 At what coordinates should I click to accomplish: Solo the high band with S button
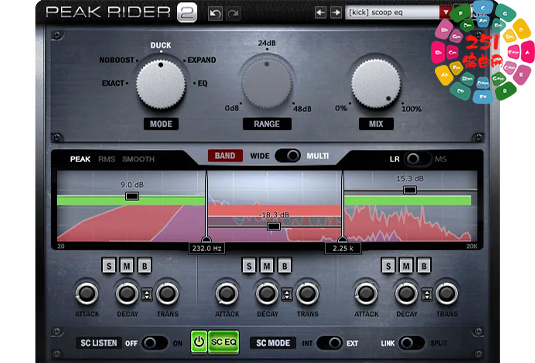coord(388,265)
